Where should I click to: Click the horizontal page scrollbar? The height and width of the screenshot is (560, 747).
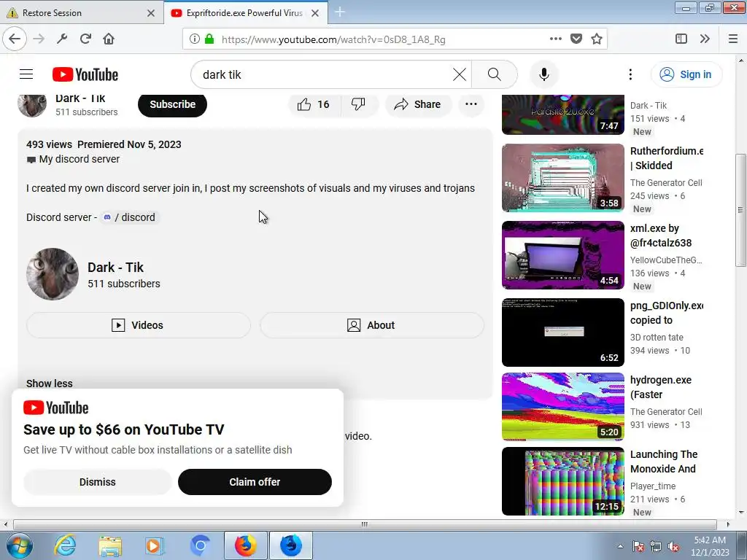click(x=365, y=524)
